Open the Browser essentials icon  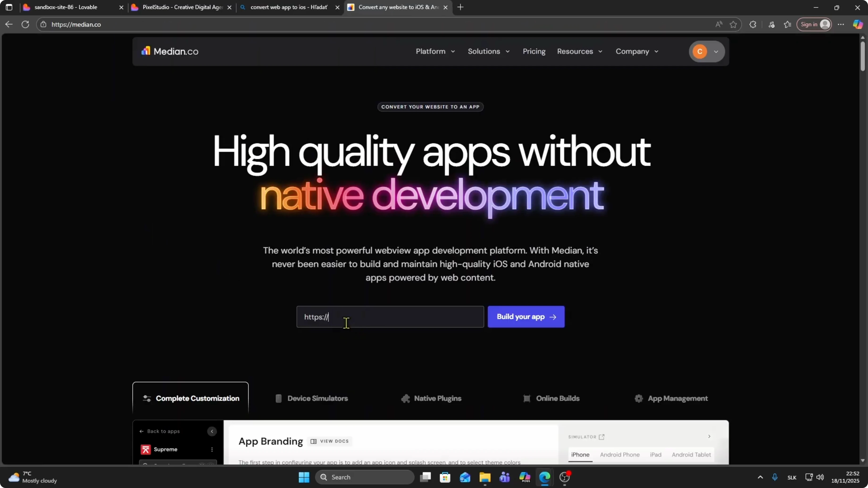point(772,24)
